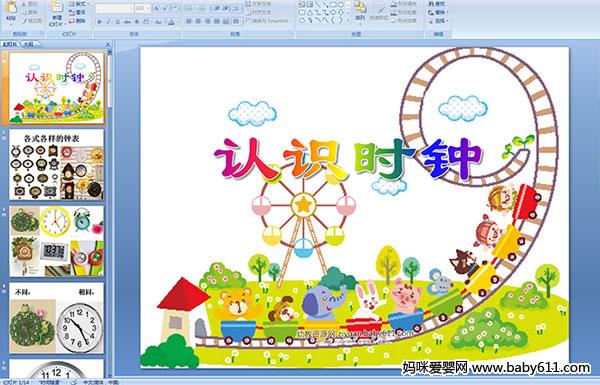Toggle italic formatting

(x=108, y=22)
